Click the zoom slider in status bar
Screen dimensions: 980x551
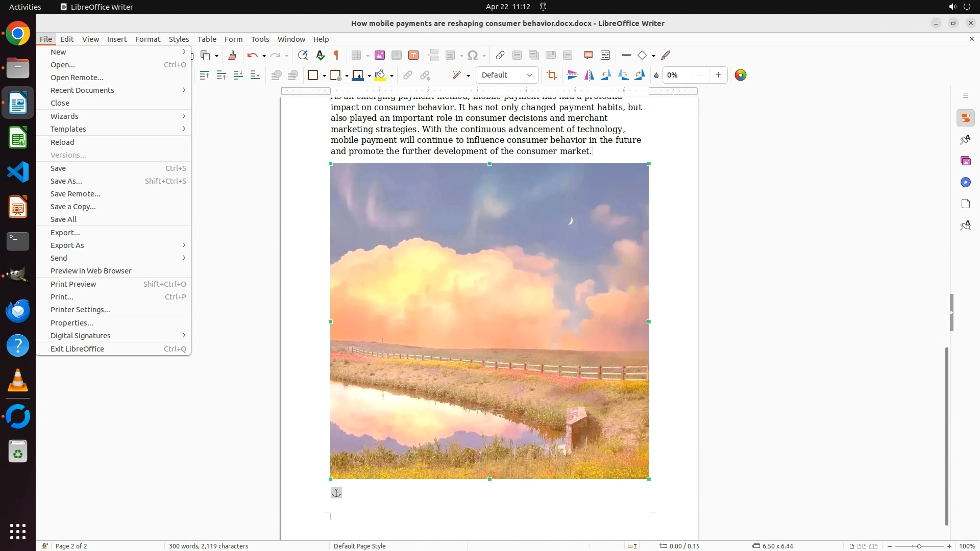click(x=919, y=546)
